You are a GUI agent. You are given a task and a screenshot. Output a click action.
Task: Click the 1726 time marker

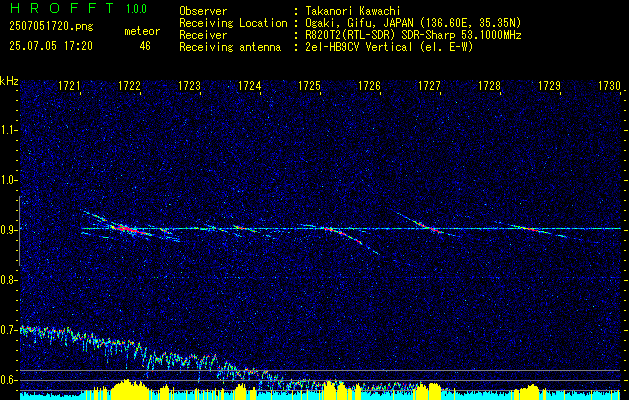click(x=369, y=85)
